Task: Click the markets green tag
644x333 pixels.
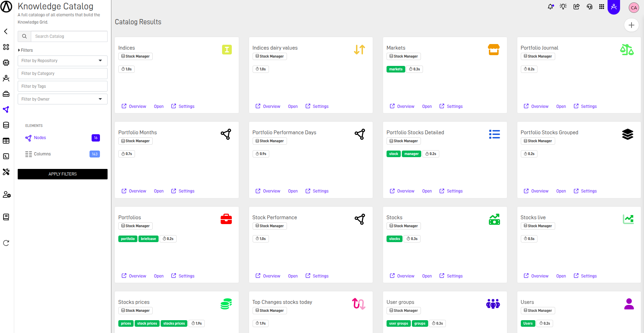Action: 396,69
